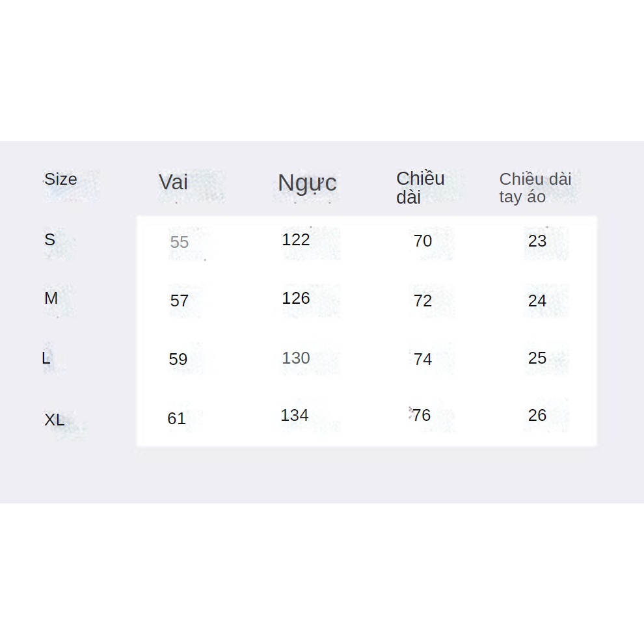Select the XL size row label
The image size is (644, 644).
[55, 420]
